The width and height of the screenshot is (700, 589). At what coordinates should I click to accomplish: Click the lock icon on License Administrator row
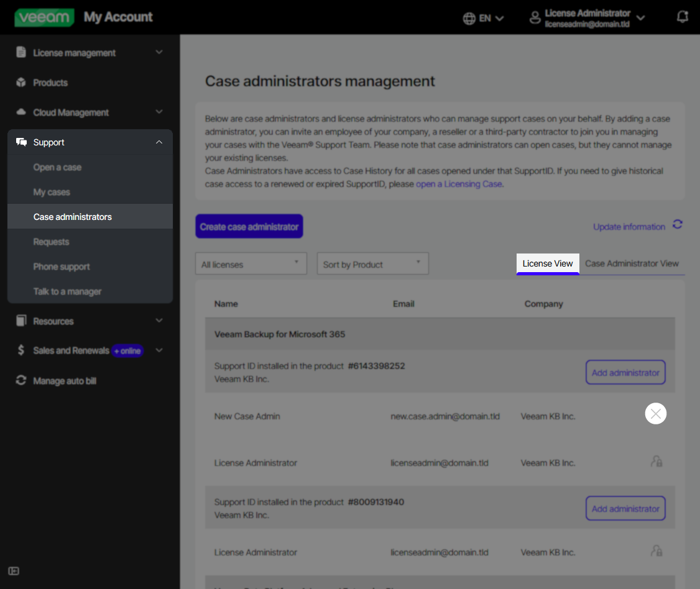[x=658, y=462]
